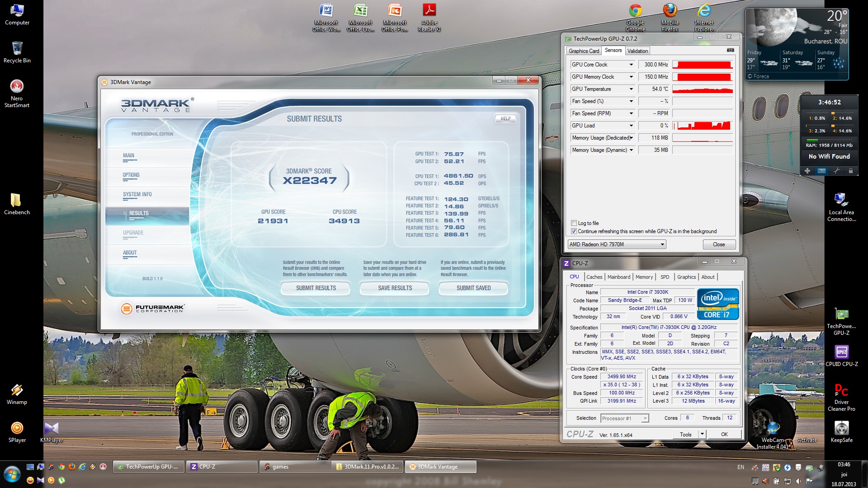Viewport: 868px width, 488px height.
Task: Open 3DMark.11.Pro folder taskbar button
Action: click(368, 467)
